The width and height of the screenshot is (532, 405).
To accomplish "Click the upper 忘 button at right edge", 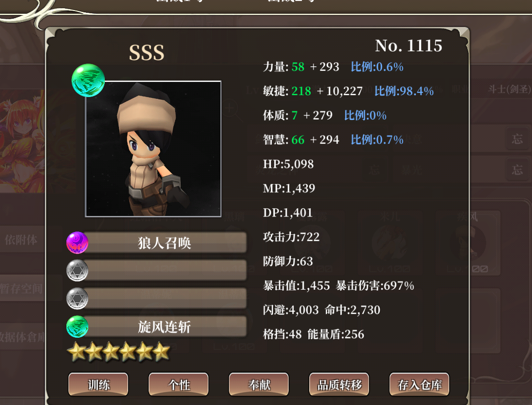I will (x=517, y=139).
